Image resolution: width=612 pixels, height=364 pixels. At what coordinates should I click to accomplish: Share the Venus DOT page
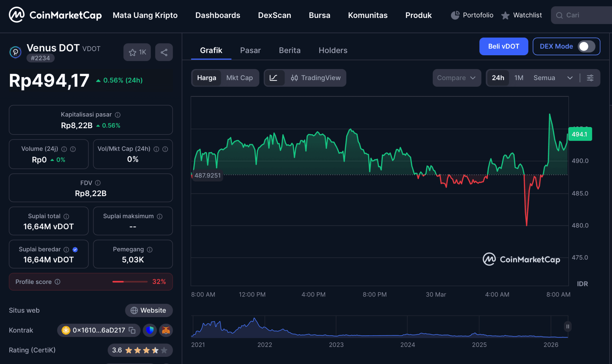tap(164, 52)
